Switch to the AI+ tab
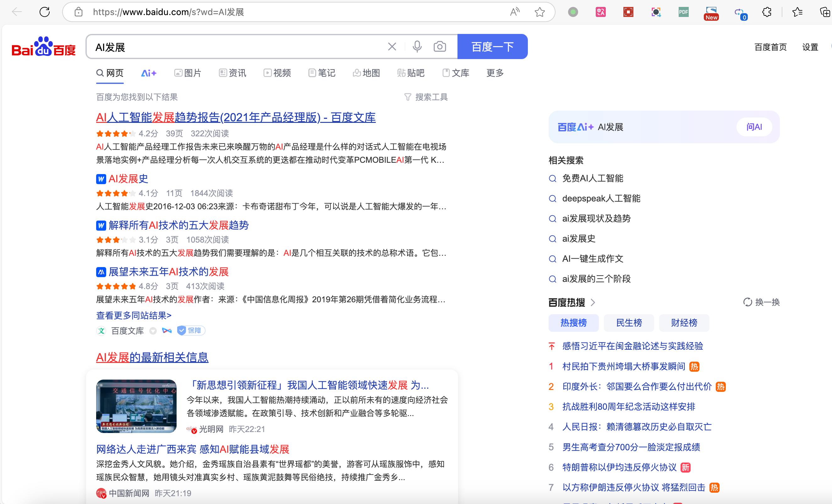 (149, 73)
